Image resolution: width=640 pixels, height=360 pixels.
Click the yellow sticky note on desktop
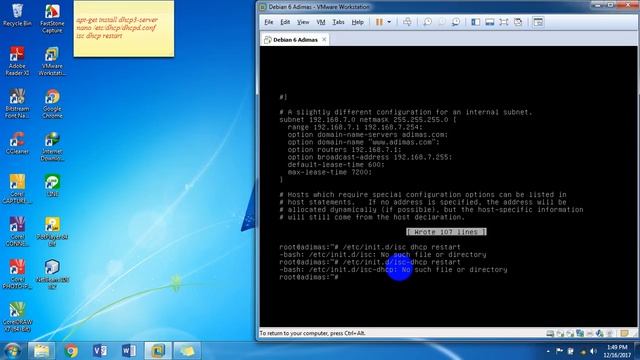124,29
